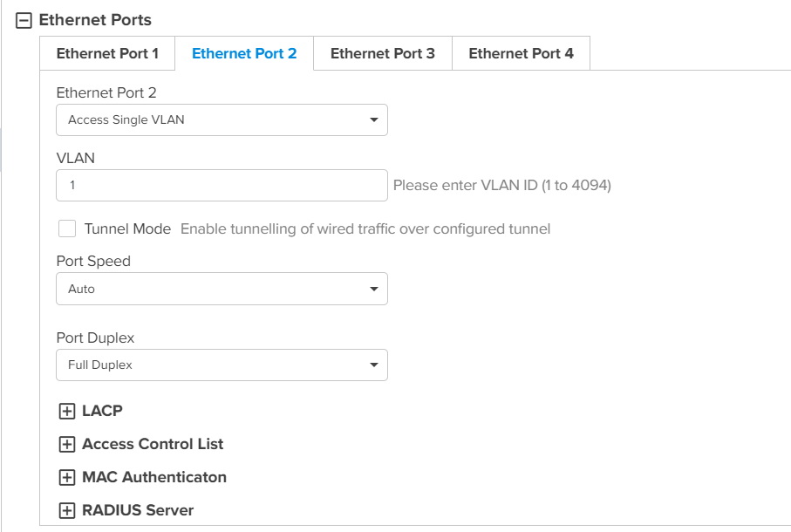Expand Access Control List via plus icon
The height and width of the screenshot is (532, 791).
click(67, 445)
